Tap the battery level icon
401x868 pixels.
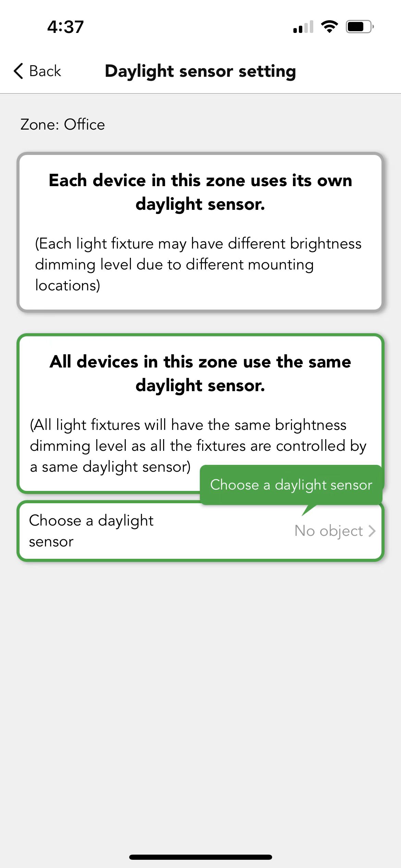tap(360, 26)
